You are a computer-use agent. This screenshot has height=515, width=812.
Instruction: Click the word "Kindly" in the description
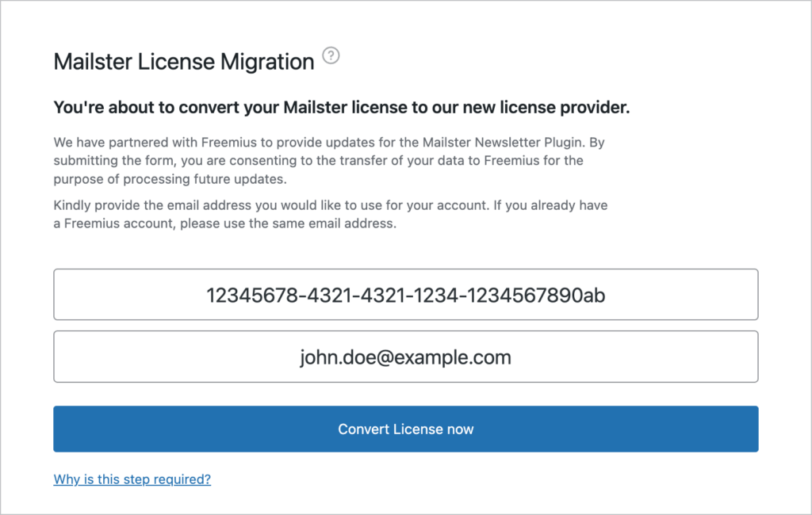click(72, 205)
